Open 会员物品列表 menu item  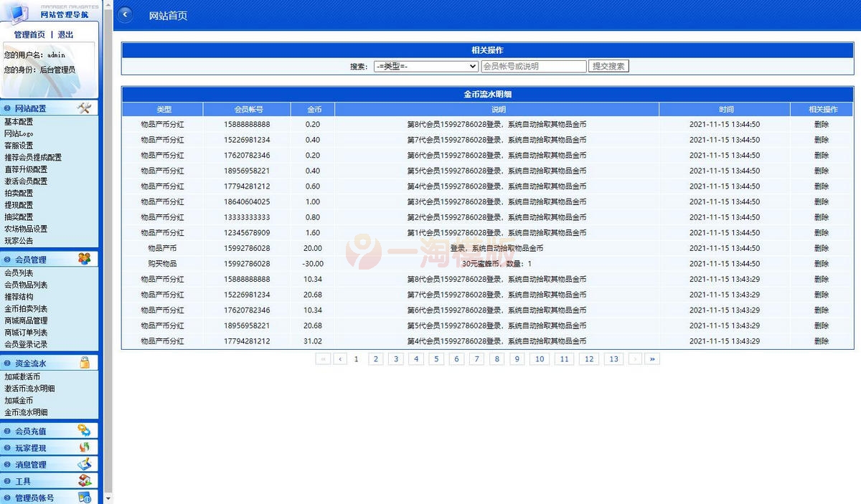pyautogui.click(x=26, y=285)
